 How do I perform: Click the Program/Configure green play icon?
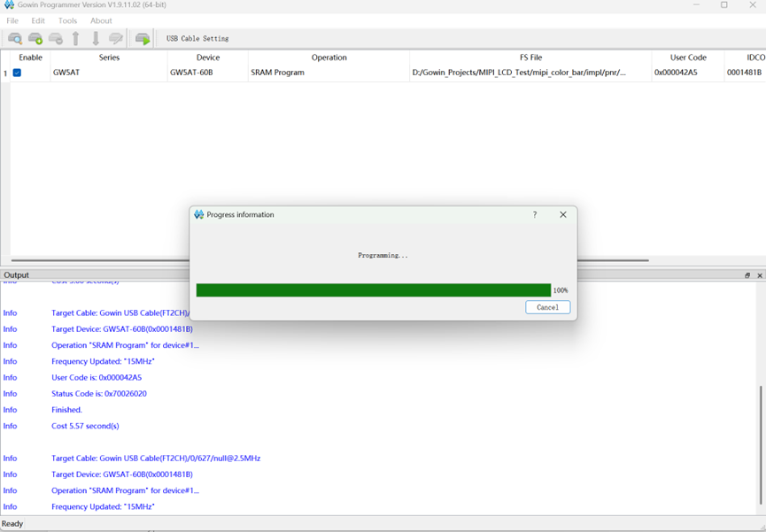point(143,39)
